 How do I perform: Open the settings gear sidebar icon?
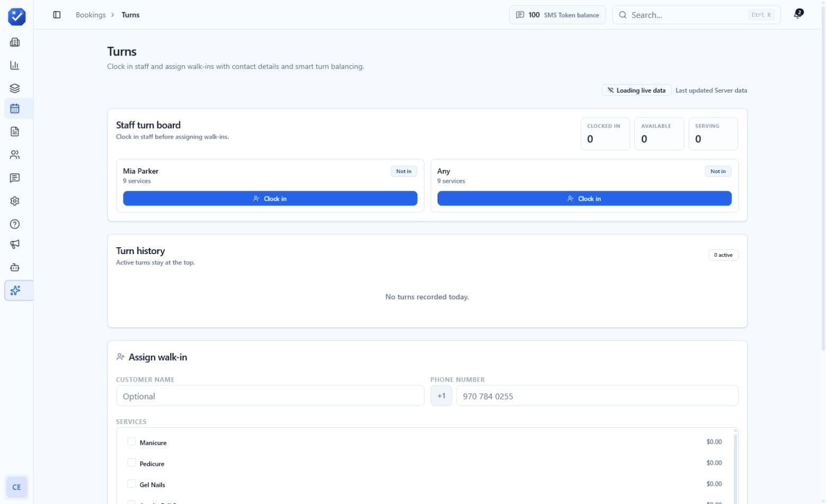[15, 201]
